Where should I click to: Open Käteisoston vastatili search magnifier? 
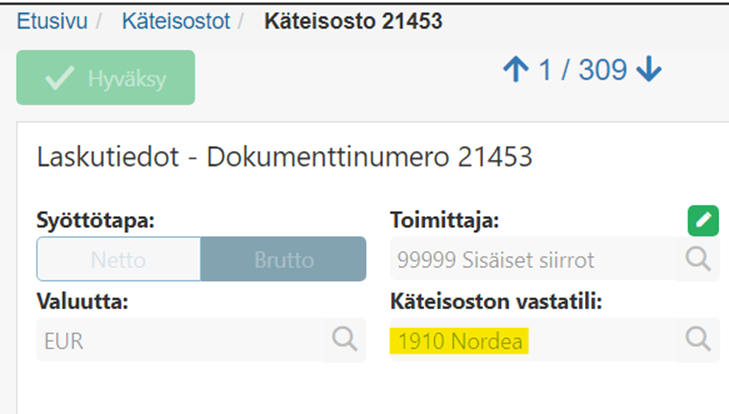pyautogui.click(x=698, y=339)
